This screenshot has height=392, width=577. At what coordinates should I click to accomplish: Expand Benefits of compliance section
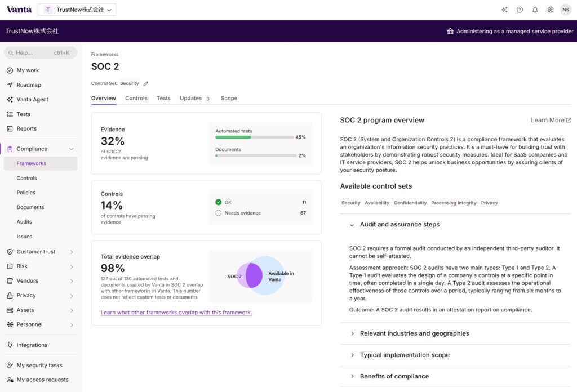click(394, 376)
